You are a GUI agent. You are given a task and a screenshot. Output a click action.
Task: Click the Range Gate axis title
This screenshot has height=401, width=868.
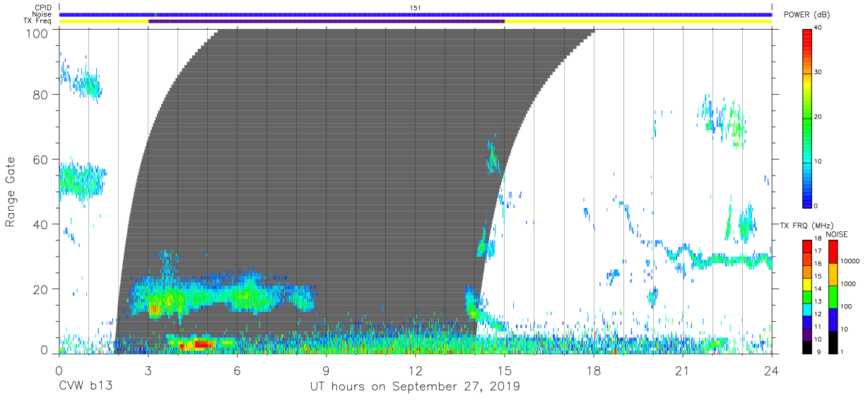click(x=11, y=192)
